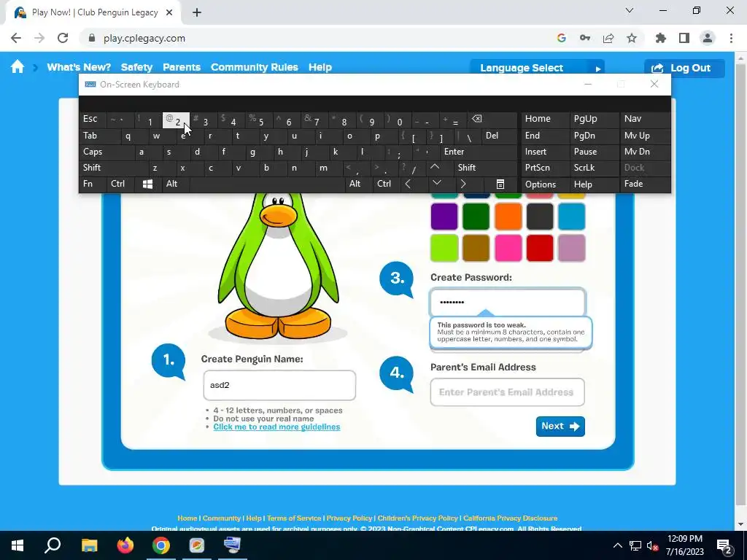Click the Esc key on On-Screen Keyboard
This screenshot has height=560, width=747.
click(93, 119)
